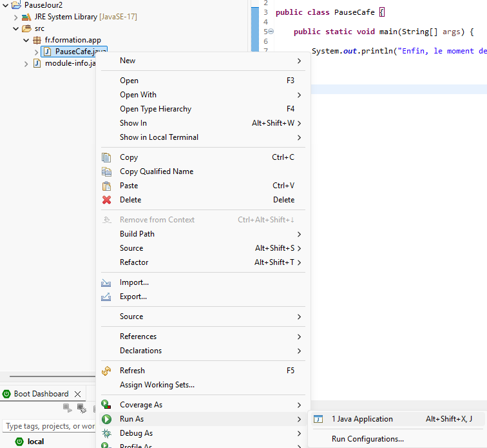Expand the module-info.java tree arrow
The width and height of the screenshot is (487, 448).
(x=26, y=63)
